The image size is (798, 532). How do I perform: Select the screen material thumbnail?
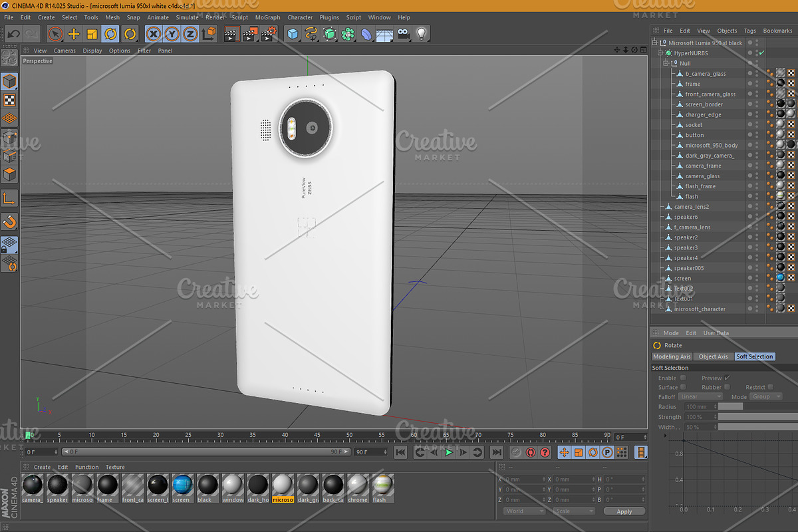point(182,487)
